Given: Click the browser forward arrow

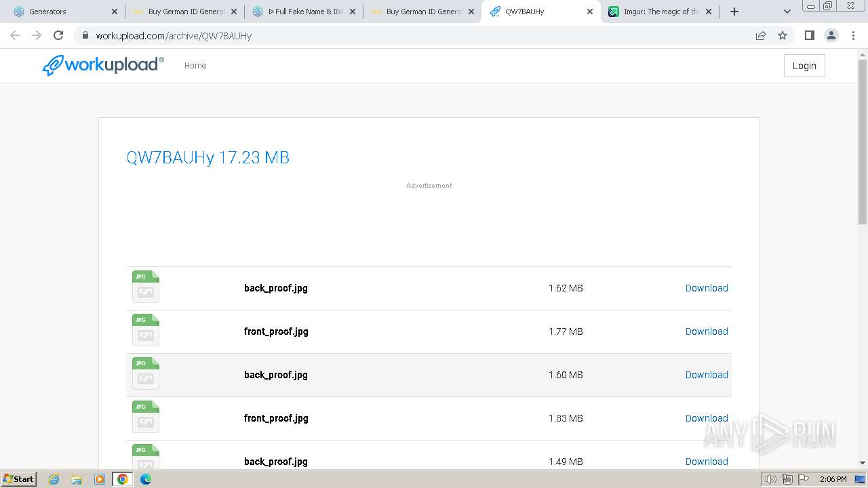Looking at the screenshot, I should (37, 35).
